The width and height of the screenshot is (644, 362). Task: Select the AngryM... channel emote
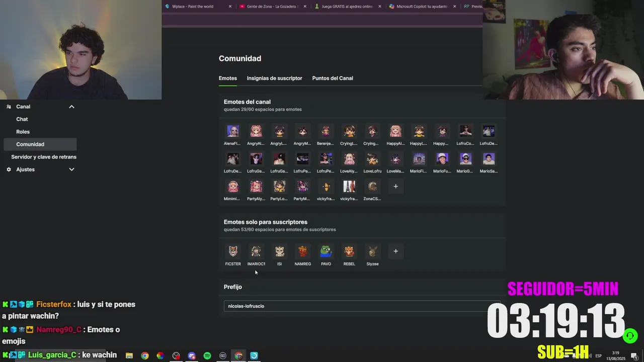click(302, 131)
